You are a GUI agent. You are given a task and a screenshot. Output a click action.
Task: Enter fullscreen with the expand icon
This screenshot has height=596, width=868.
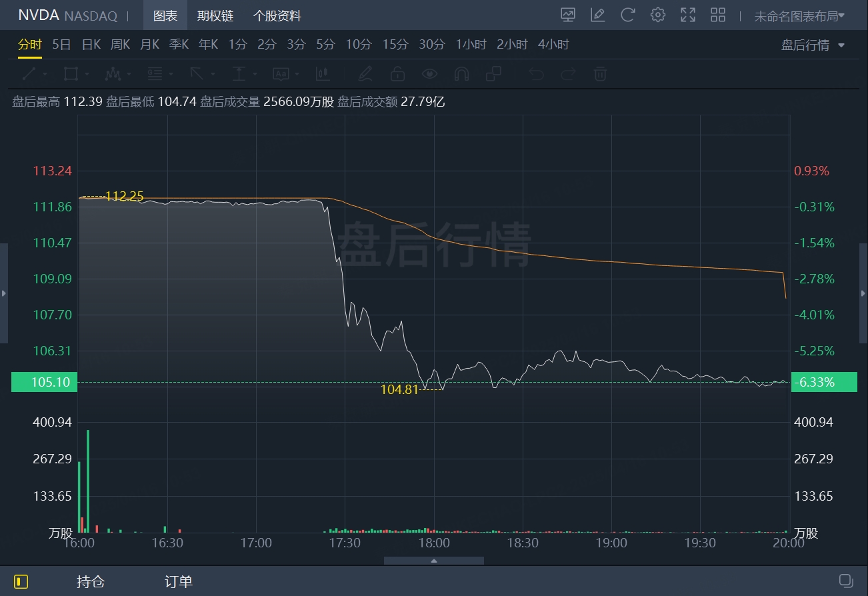[x=687, y=15]
